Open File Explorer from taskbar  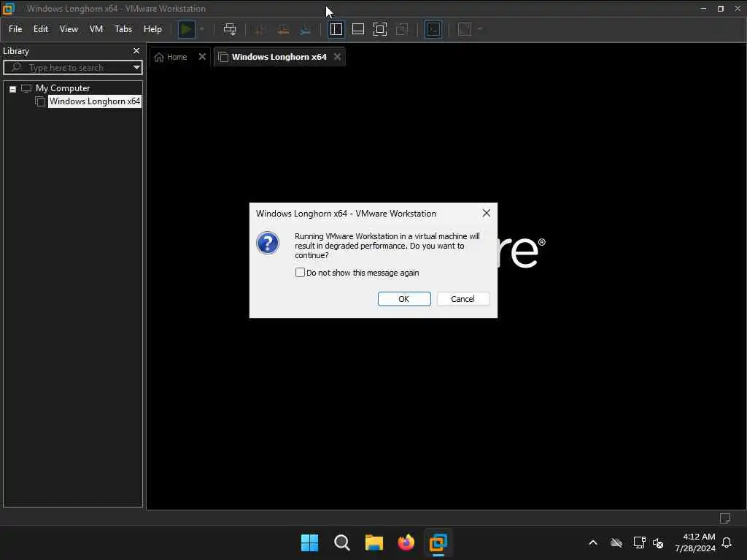coord(374,542)
